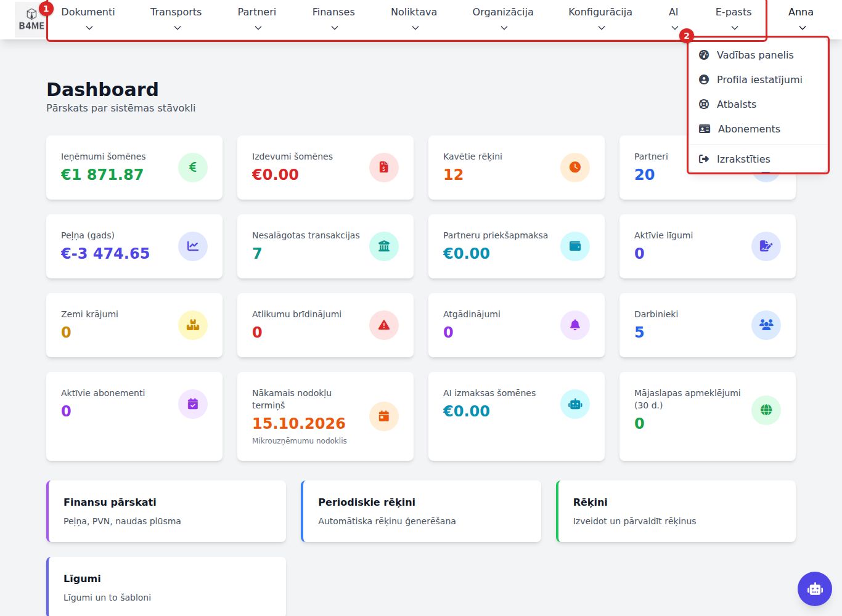
Task: Open the floating AI assistant chat button
Action: click(x=815, y=589)
